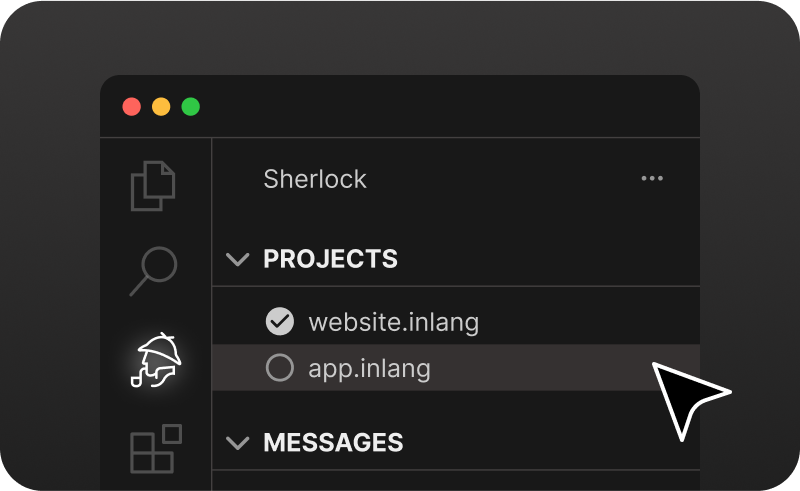Viewport: 800px width, 491px height.
Task: Select the Sherlock detective icon
Action: pyautogui.click(x=155, y=360)
